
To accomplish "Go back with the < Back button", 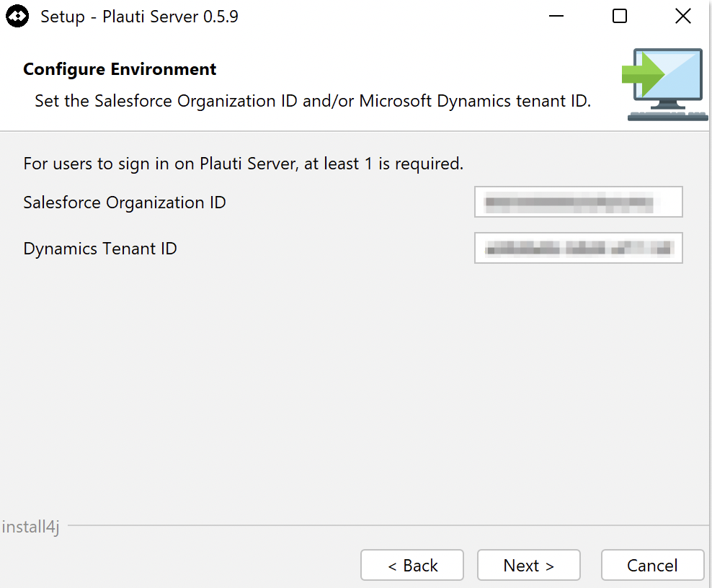I will 412,565.
